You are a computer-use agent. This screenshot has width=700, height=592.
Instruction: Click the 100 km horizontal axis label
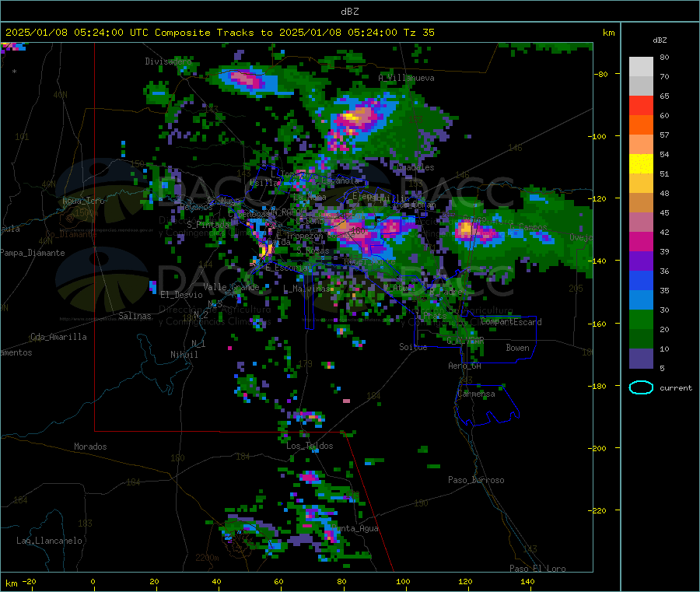[403, 581]
